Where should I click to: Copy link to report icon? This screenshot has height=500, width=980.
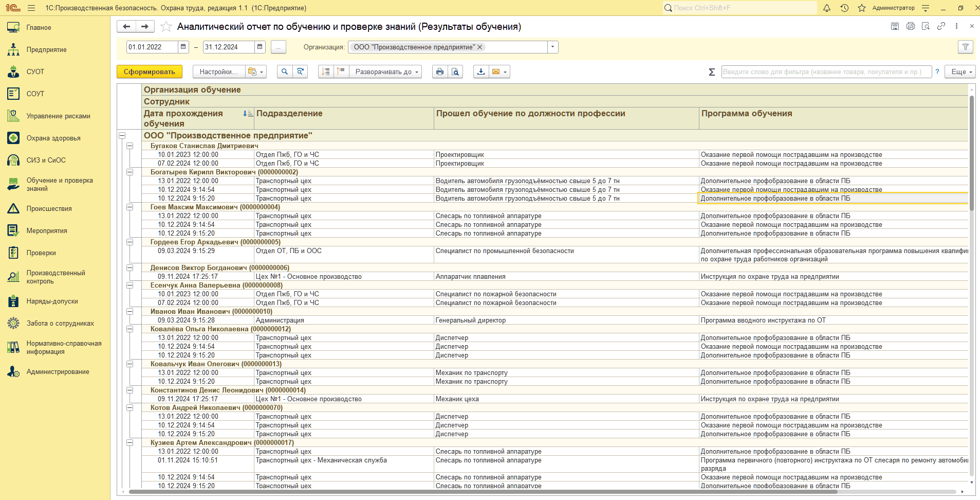click(x=941, y=26)
